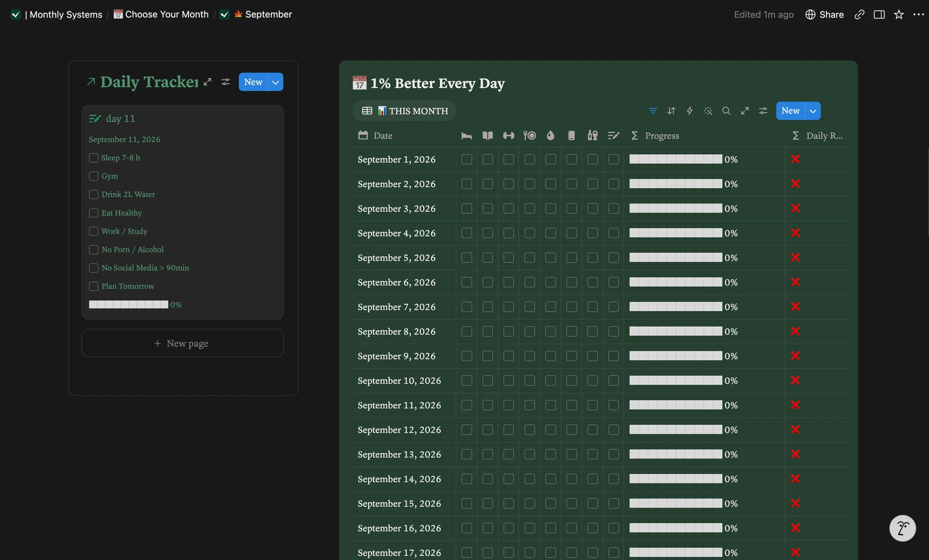The image size is (929, 560).
Task: Check the gym checkbox for September 5, 2026
Action: point(509,258)
